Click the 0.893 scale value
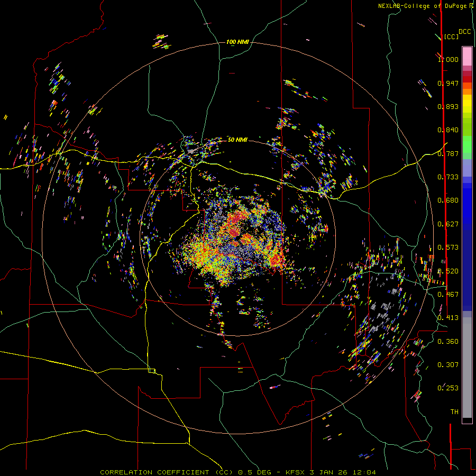Image resolution: width=476 pixels, height=476 pixels. (x=448, y=106)
